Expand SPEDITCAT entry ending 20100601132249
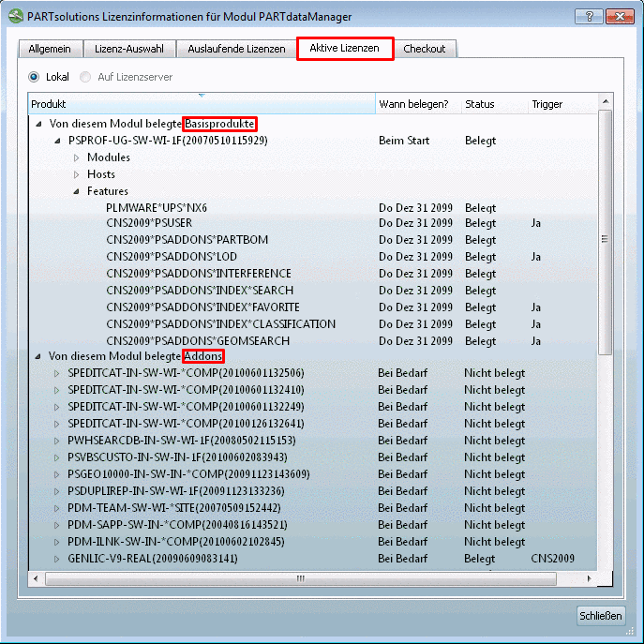Viewport: 644px width, 644px height. [x=56, y=407]
